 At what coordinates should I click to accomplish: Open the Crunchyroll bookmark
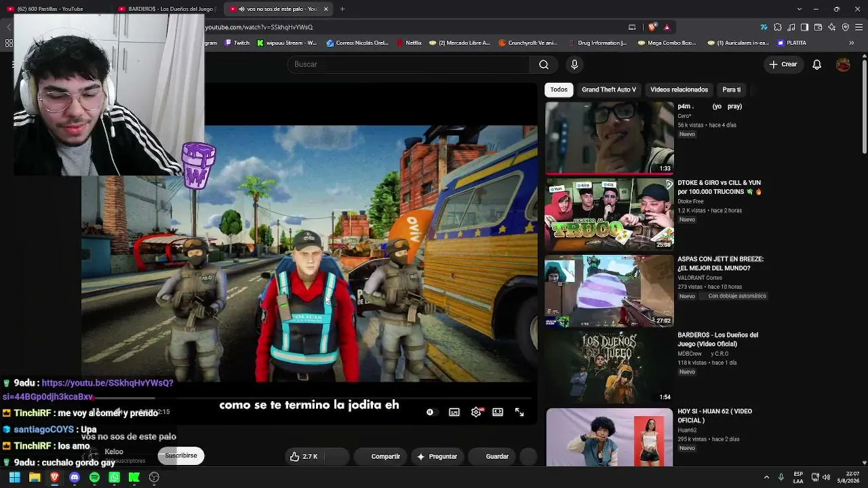pyautogui.click(x=528, y=43)
